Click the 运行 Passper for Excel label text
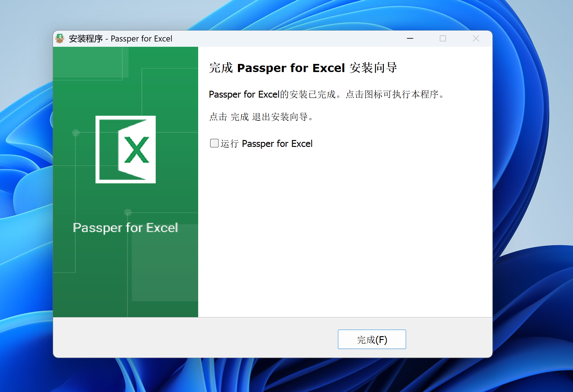 click(x=266, y=143)
